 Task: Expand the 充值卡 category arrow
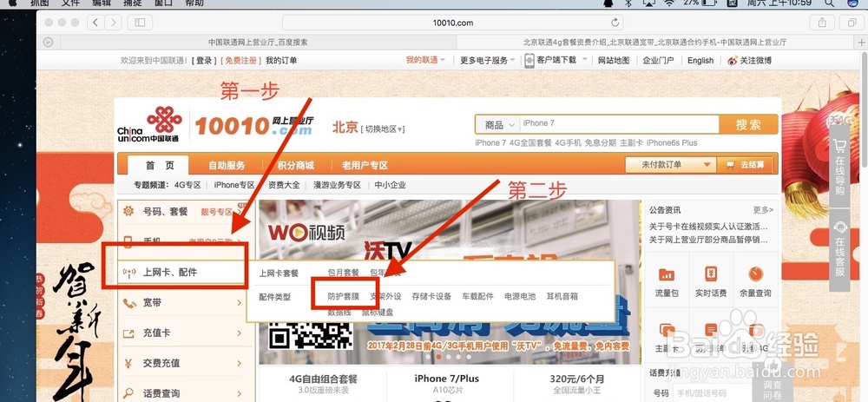tap(240, 333)
